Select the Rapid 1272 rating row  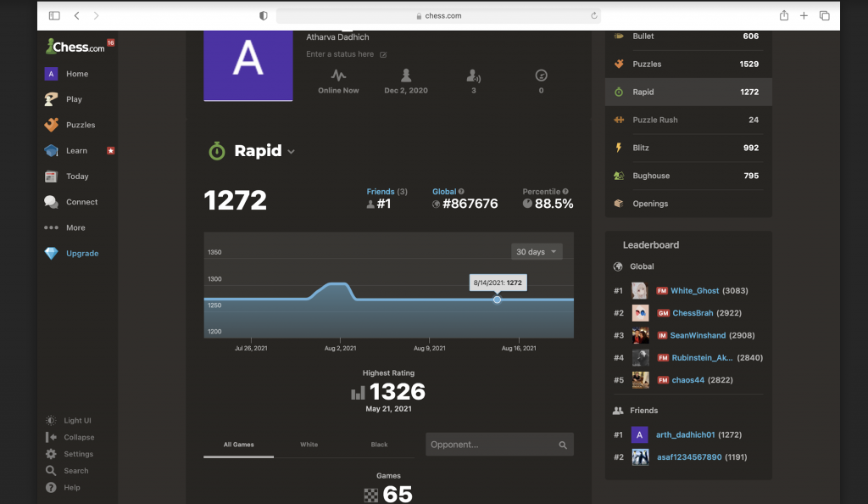688,92
